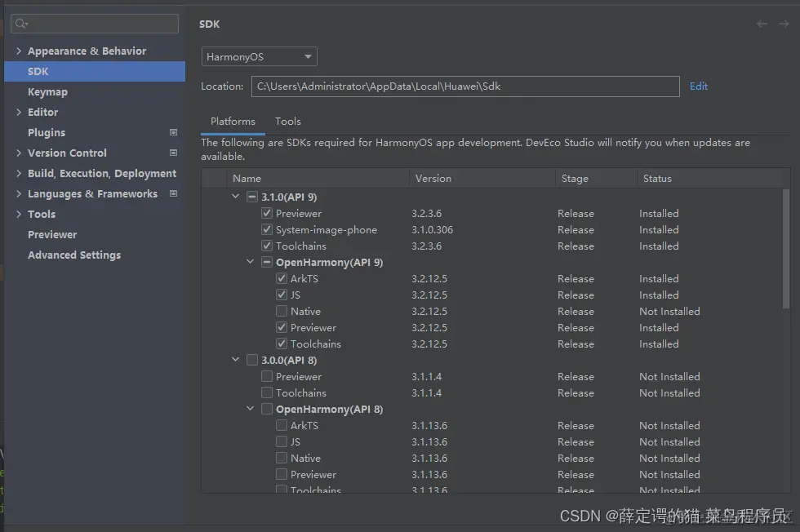Image resolution: width=800 pixels, height=532 pixels.
Task: Uncheck Previewer 3.2.12.5 checkbox
Action: (282, 327)
